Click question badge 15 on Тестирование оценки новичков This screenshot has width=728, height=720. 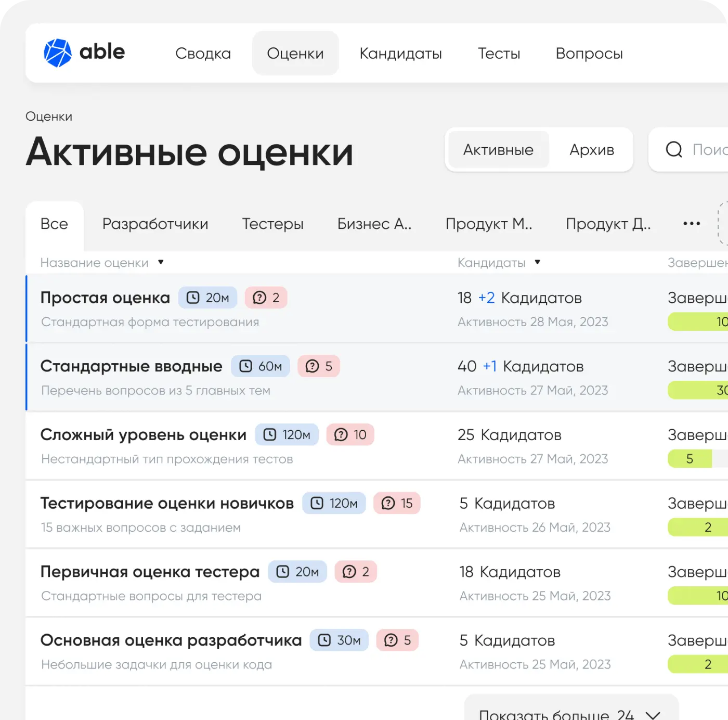397,504
